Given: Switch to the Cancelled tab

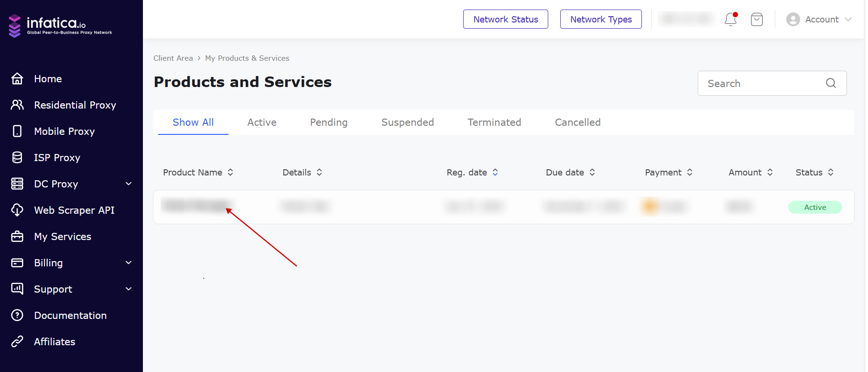Looking at the screenshot, I should point(578,122).
